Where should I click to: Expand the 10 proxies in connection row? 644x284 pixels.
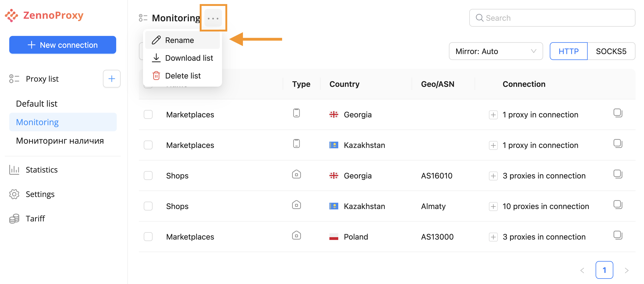click(x=493, y=207)
